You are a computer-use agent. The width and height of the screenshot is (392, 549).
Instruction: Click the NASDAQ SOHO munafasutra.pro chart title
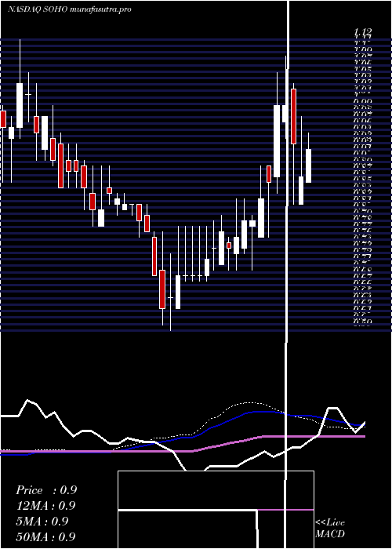click(70, 9)
